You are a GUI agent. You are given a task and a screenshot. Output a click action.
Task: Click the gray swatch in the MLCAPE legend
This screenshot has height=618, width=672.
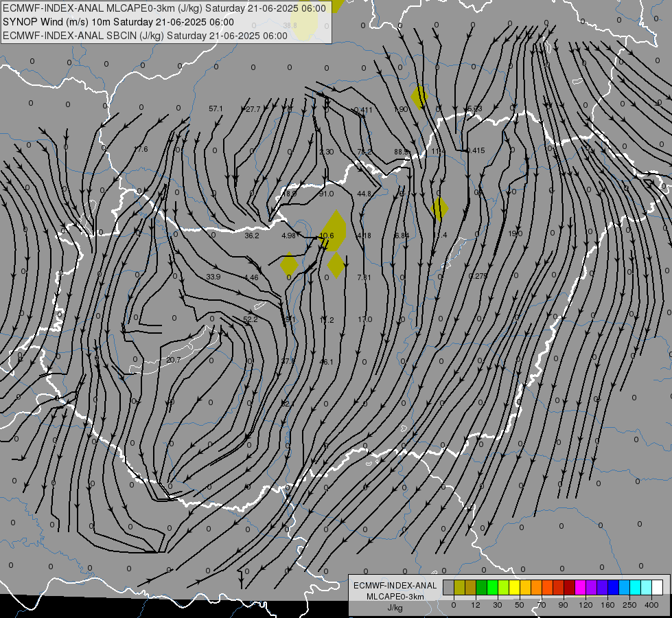(x=449, y=587)
